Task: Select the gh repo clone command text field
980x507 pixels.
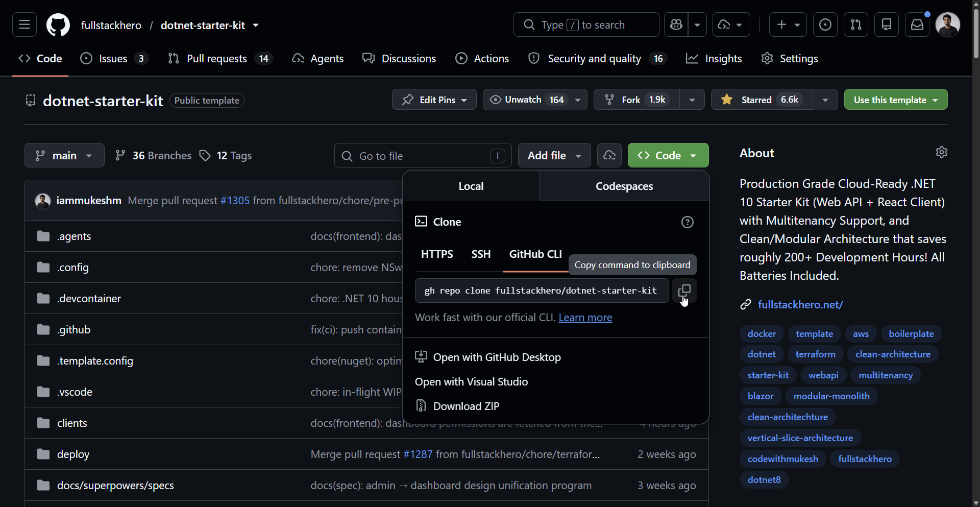Action: point(542,291)
